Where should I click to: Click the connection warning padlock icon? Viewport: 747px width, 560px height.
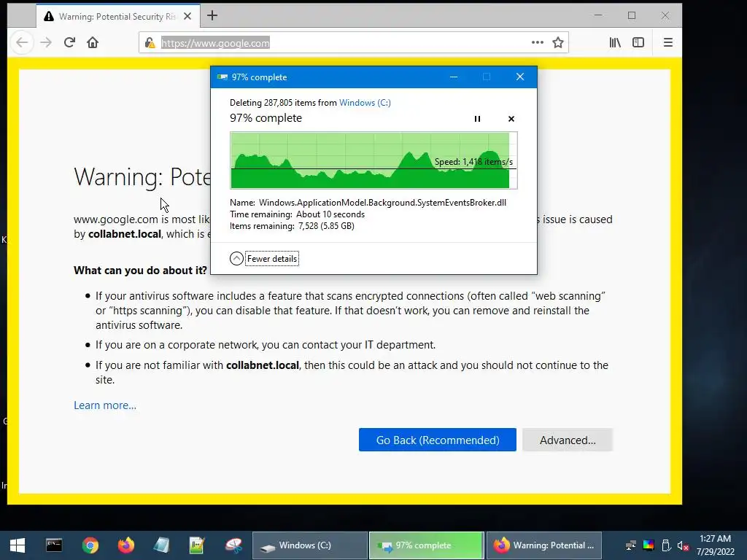coord(150,43)
